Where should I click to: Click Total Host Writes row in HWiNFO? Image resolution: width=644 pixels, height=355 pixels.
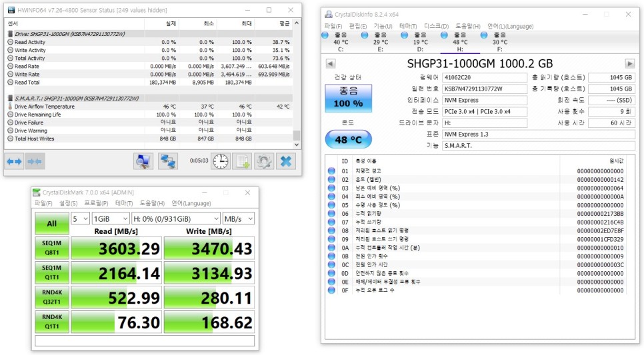pyautogui.click(x=149, y=139)
